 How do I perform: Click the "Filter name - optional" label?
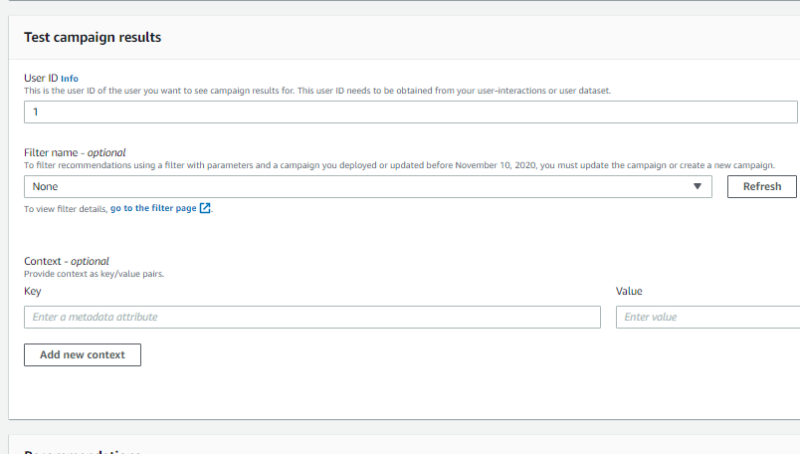tap(75, 153)
